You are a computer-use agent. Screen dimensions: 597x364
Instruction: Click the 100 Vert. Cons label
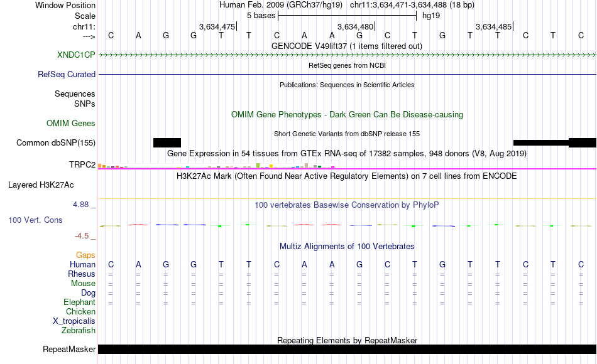(35, 220)
